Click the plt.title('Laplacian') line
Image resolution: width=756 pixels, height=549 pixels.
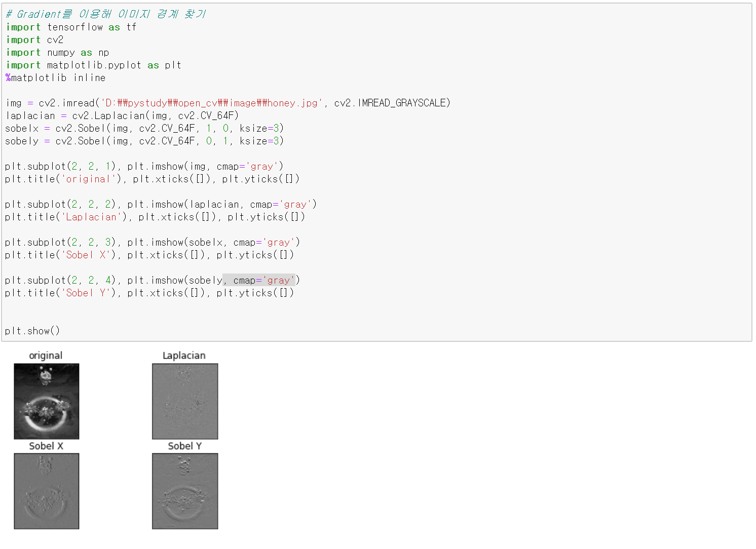(x=156, y=217)
